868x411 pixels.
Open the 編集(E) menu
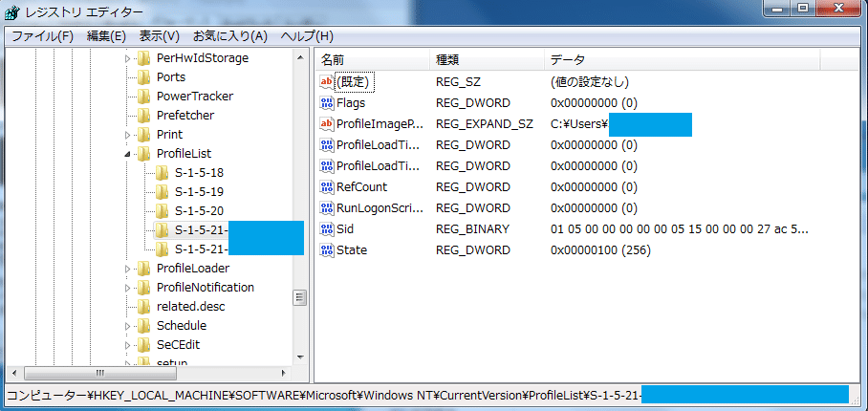(x=106, y=36)
